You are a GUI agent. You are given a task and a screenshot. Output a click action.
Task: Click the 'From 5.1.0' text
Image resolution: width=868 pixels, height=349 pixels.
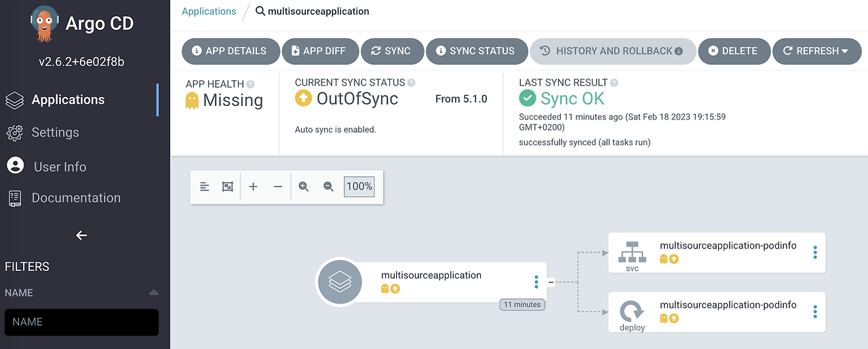(x=461, y=99)
